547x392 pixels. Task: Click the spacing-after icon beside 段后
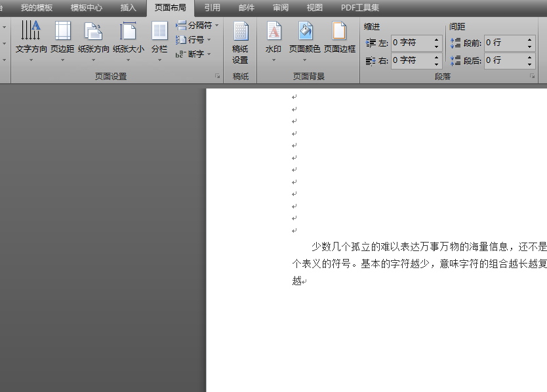click(456, 61)
